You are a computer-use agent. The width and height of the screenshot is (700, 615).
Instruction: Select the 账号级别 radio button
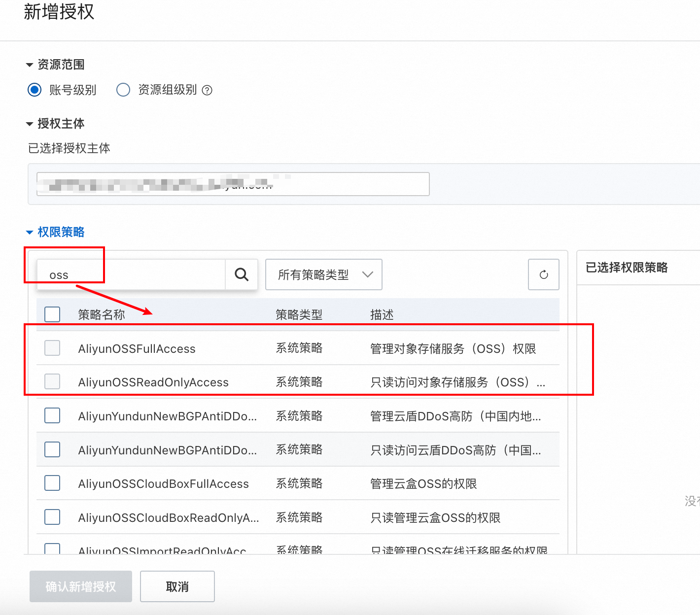click(x=35, y=90)
